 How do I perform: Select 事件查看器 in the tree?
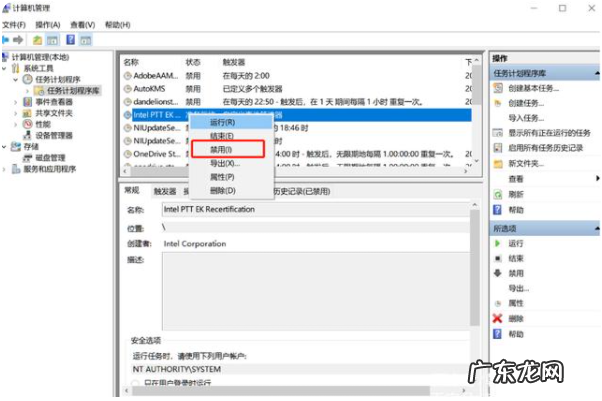coord(54,102)
